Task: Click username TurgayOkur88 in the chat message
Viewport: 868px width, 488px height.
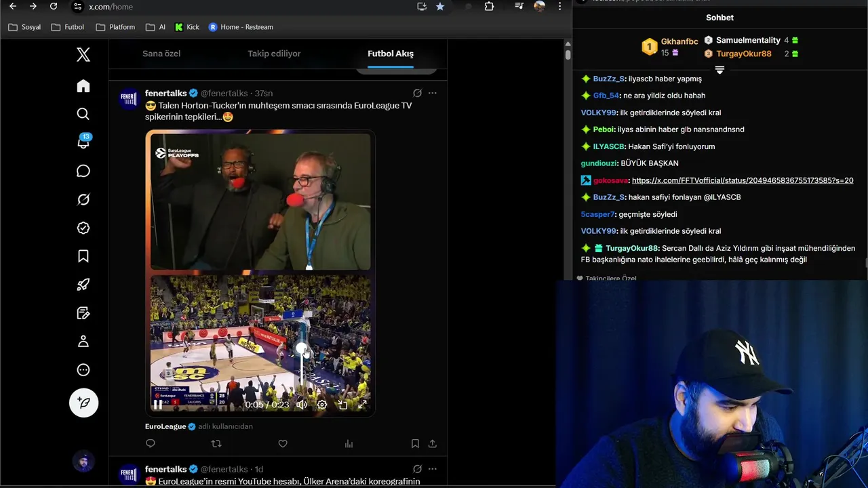Action: click(632, 248)
